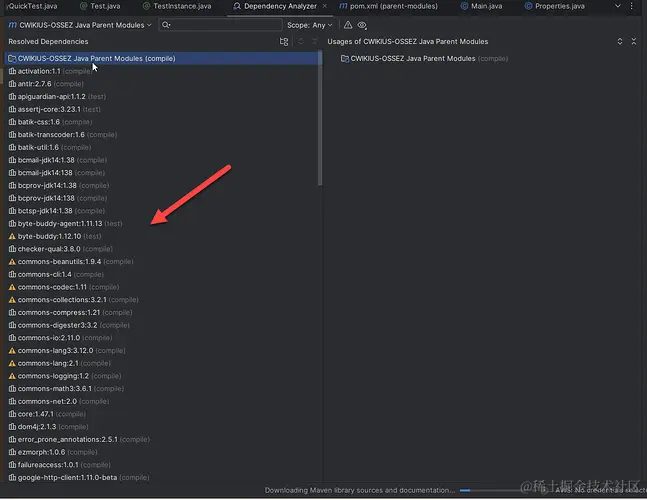The image size is (647, 500).
Task: Click library icon beside dom4j:2.1.3
Action: pos(12,427)
